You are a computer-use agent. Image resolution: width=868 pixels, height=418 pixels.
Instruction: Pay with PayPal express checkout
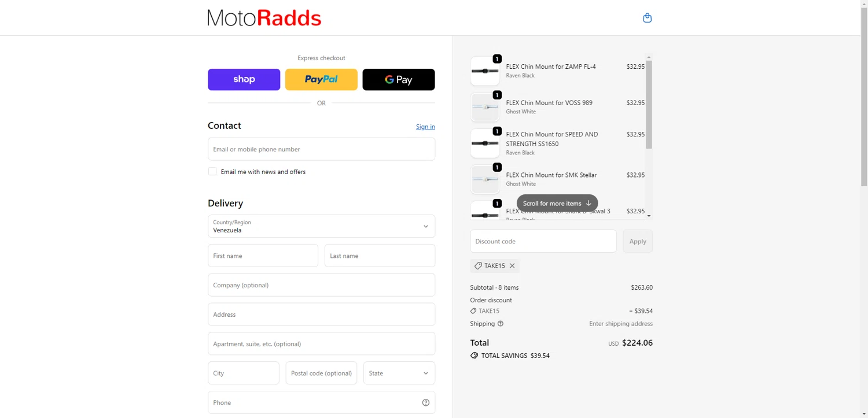[x=321, y=80]
